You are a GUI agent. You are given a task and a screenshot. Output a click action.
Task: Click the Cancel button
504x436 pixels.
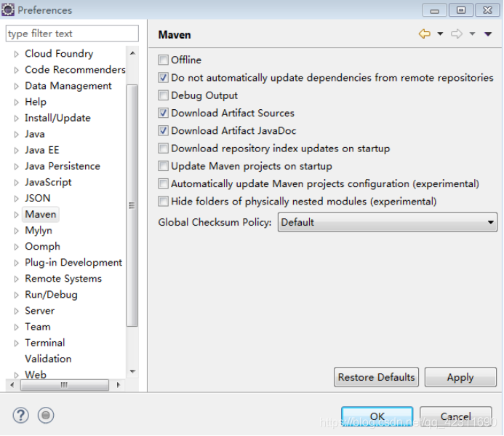coord(456,416)
